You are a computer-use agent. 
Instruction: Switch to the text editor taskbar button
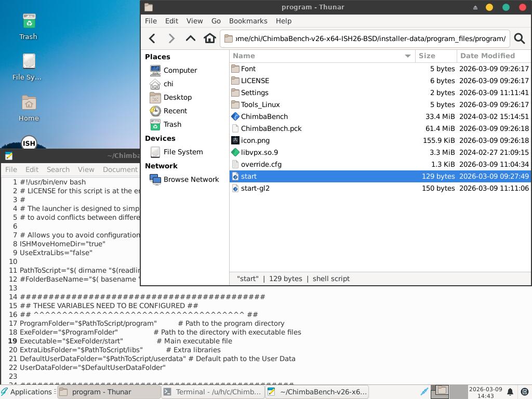(317, 392)
